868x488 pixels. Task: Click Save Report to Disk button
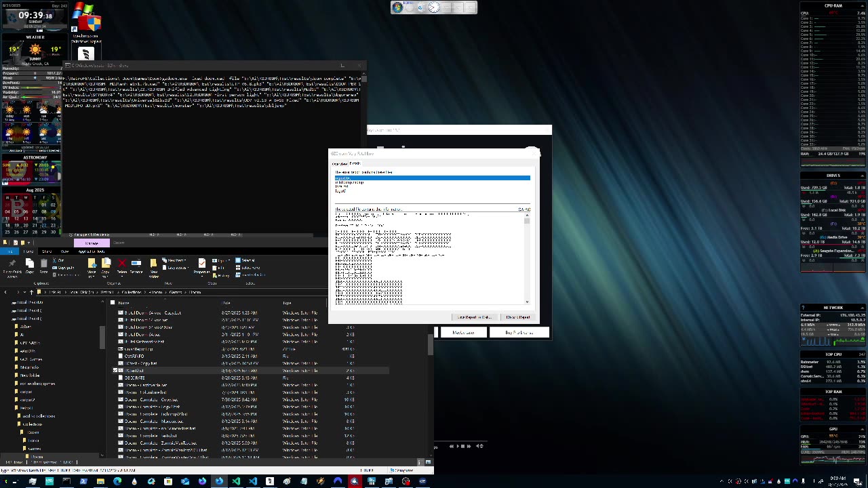[x=475, y=317]
